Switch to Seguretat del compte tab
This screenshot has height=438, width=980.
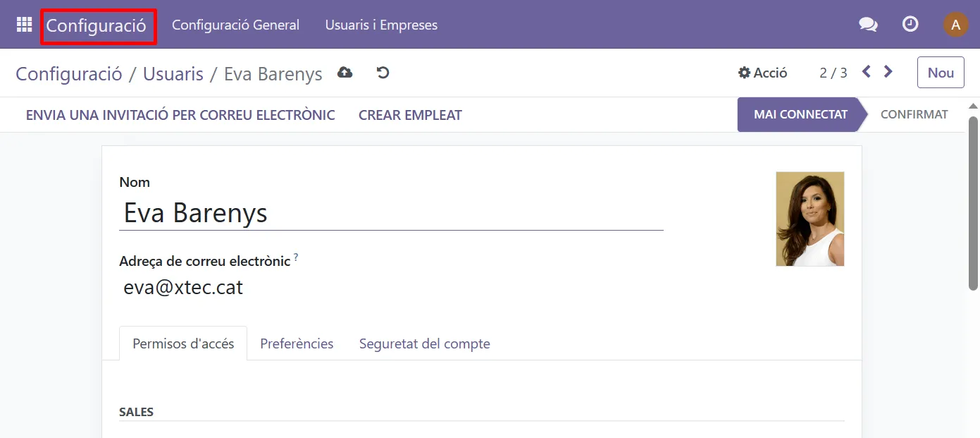point(424,343)
